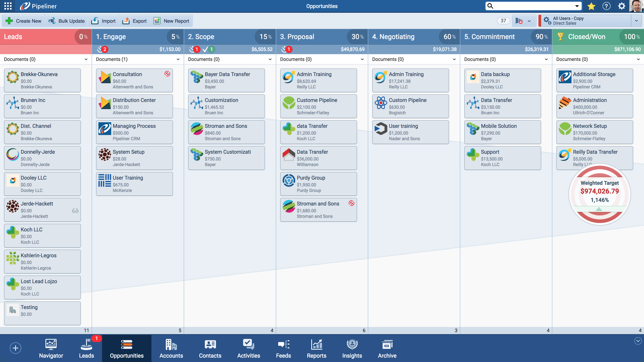Open the All Users - Copy profile dropdown
Screen dimensions: 644x362
(x=636, y=21)
